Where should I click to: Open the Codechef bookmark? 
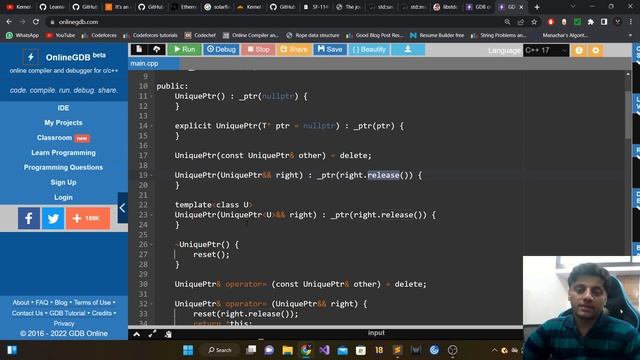tap(200, 36)
